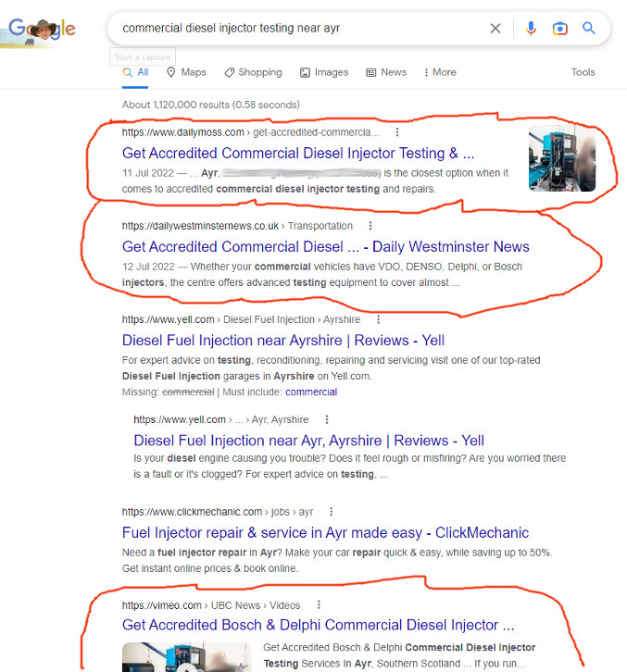Clear the search box with X icon
This screenshot has width=627, height=672.
(495, 29)
